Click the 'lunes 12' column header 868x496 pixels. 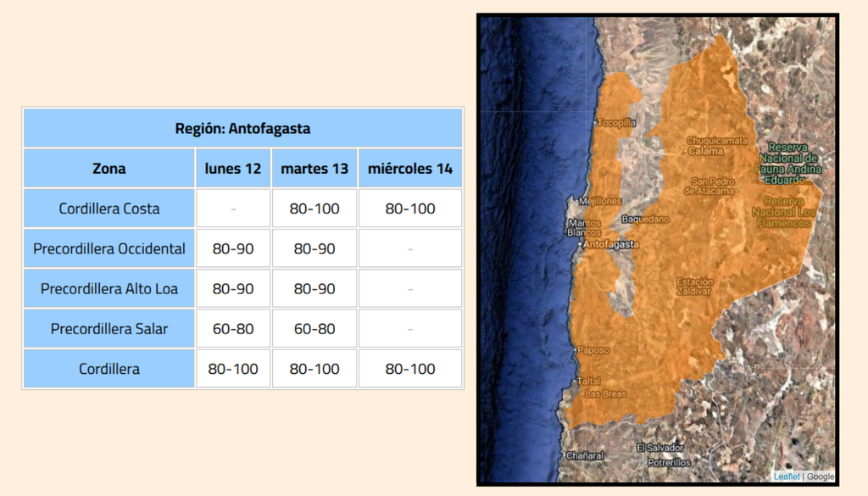[x=232, y=168]
